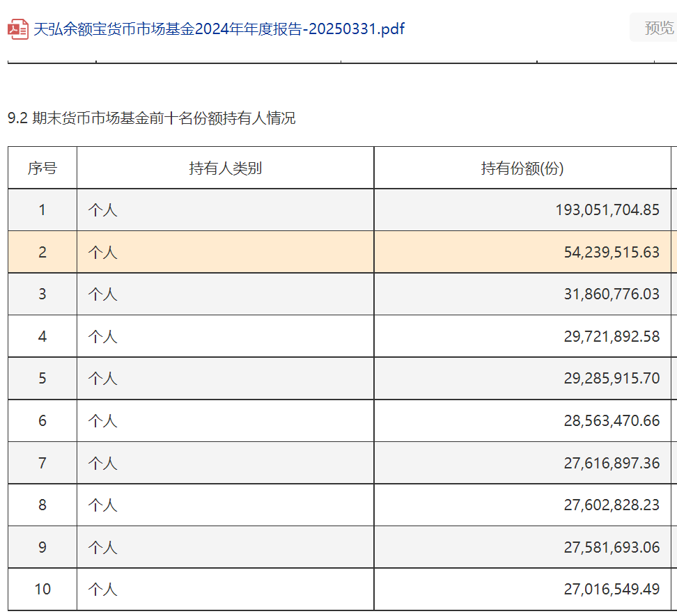
Task: Click 个人 in row 4
Action: click(103, 336)
